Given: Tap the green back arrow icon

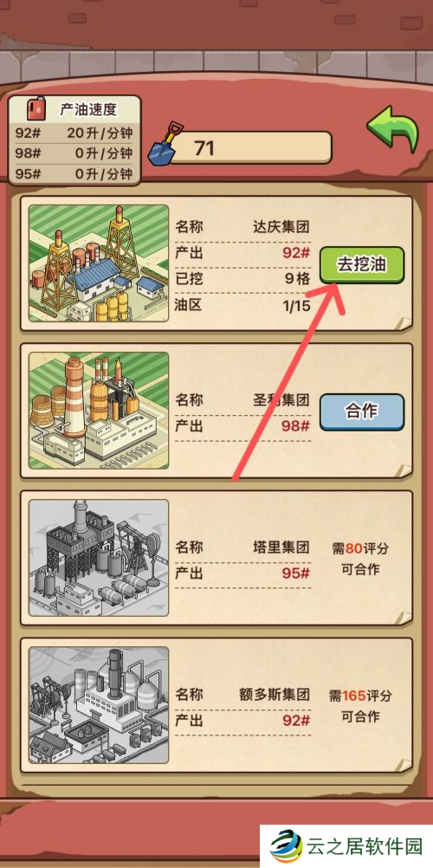Looking at the screenshot, I should [x=394, y=128].
